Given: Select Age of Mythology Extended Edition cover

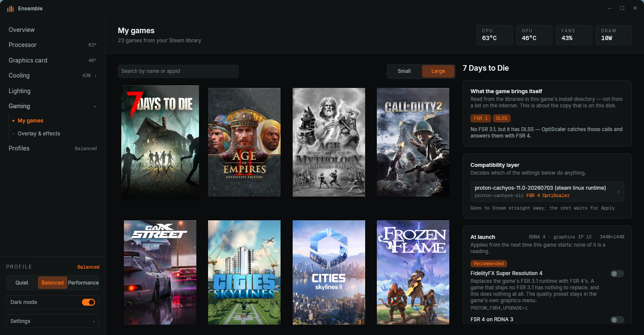Looking at the screenshot, I should [329, 142].
